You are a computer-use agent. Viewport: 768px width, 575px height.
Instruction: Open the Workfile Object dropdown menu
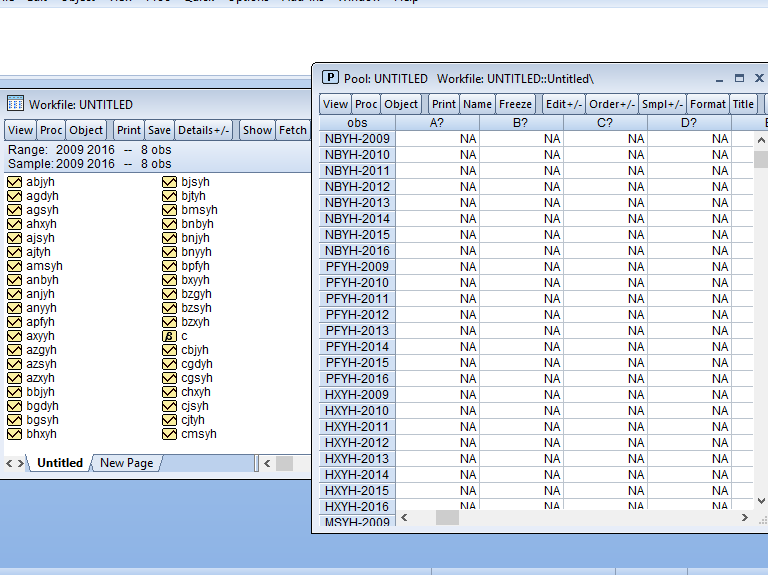coord(86,130)
